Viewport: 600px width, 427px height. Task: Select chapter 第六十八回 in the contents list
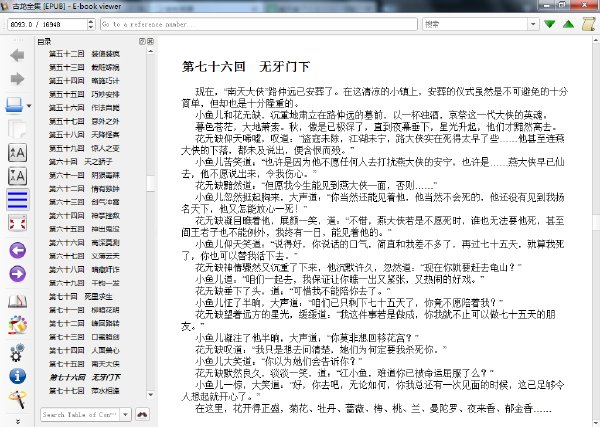[x=84, y=270]
